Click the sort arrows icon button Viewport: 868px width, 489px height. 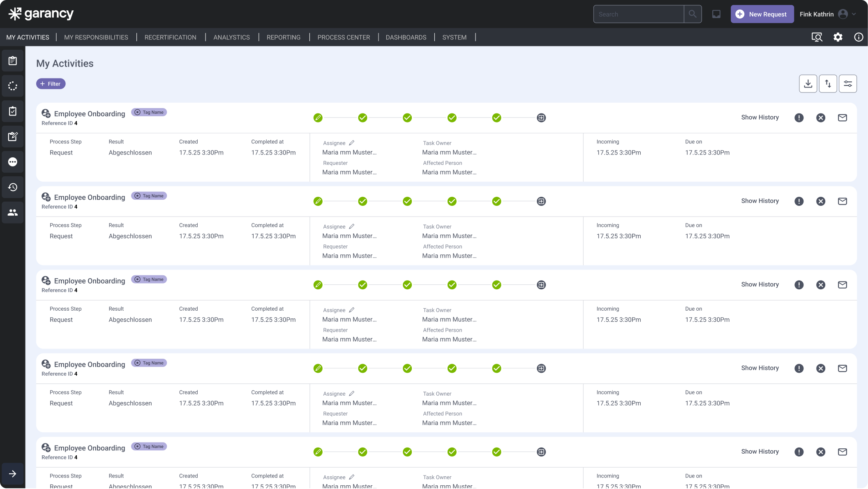tap(828, 84)
